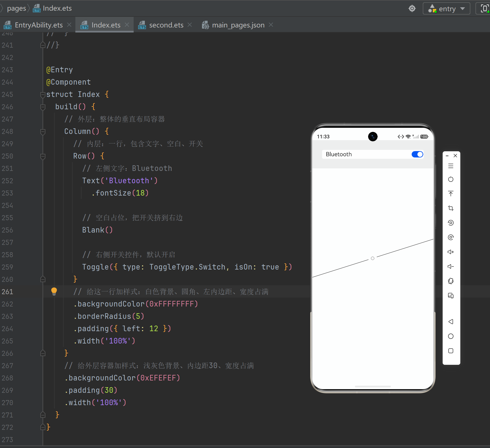Tap the Wi-Fi icon in phone status bar
490x448 pixels.
tap(408, 137)
